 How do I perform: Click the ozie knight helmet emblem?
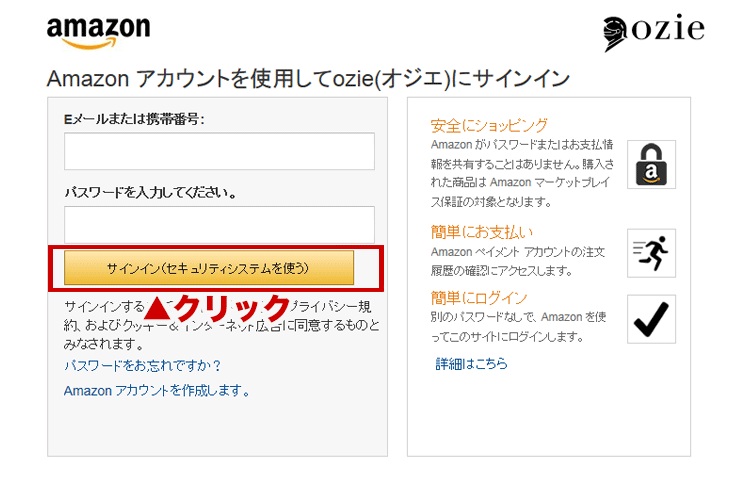pyautogui.click(x=615, y=34)
